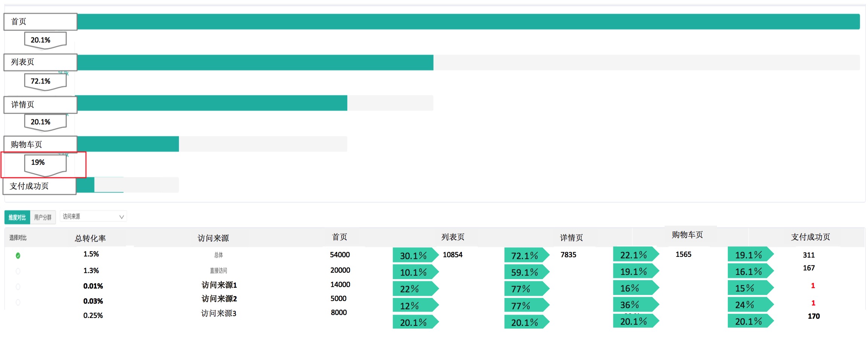
Task: Click the 30.1% arrow badge in 总体 row
Action: point(416,255)
